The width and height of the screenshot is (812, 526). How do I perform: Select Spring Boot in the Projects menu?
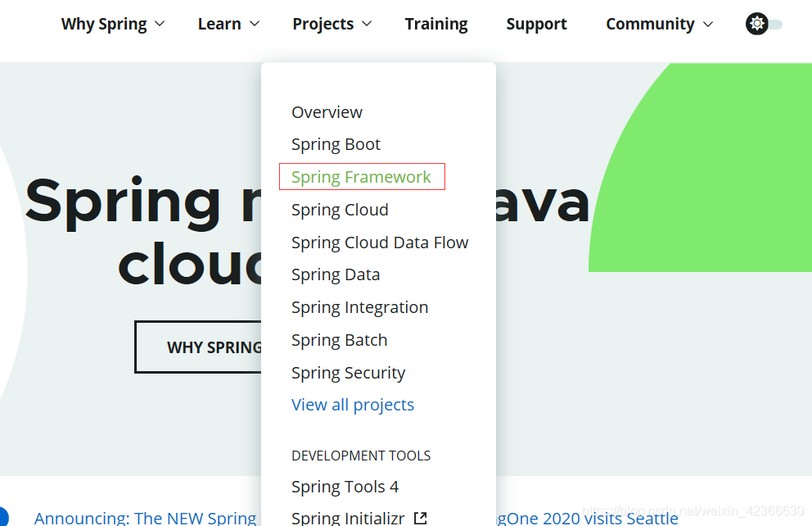pos(336,144)
